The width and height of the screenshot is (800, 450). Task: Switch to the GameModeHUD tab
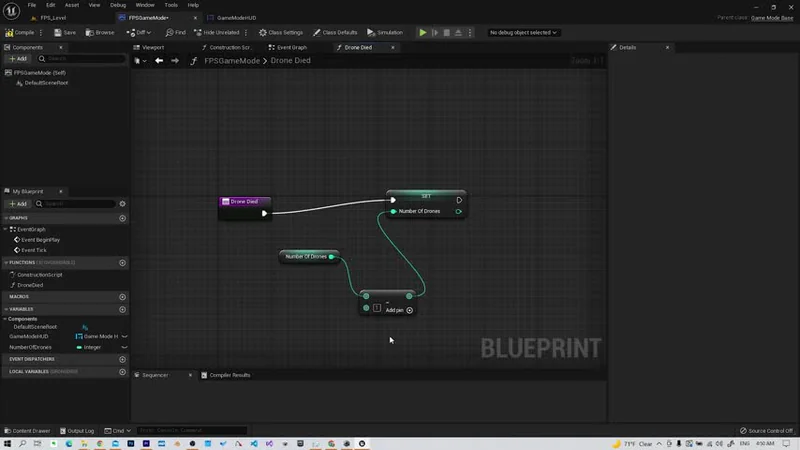(236, 18)
